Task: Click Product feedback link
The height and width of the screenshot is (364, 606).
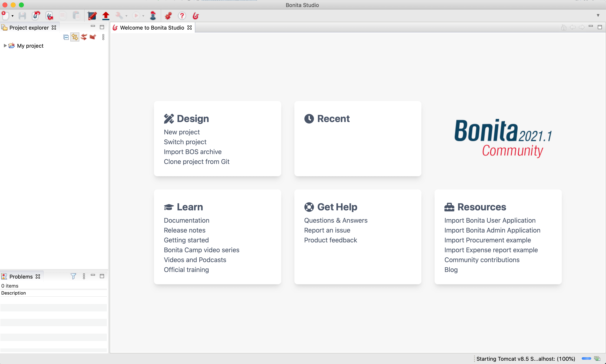Action: pyautogui.click(x=331, y=240)
